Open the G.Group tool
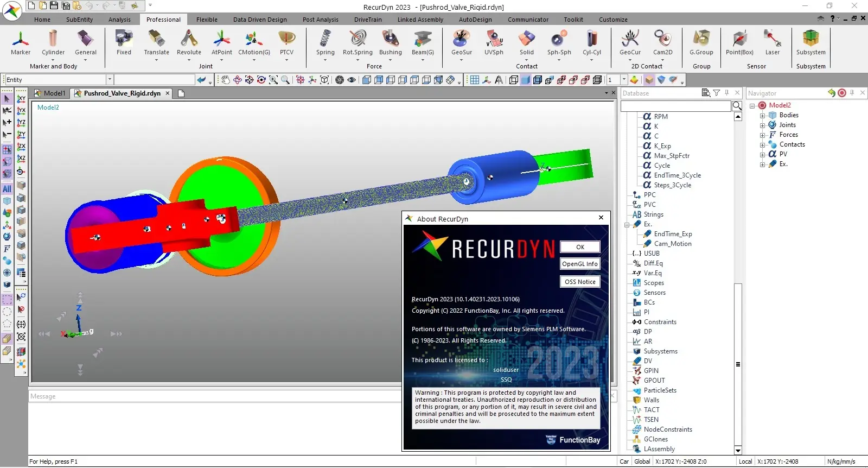This screenshot has width=868, height=468. (x=701, y=42)
